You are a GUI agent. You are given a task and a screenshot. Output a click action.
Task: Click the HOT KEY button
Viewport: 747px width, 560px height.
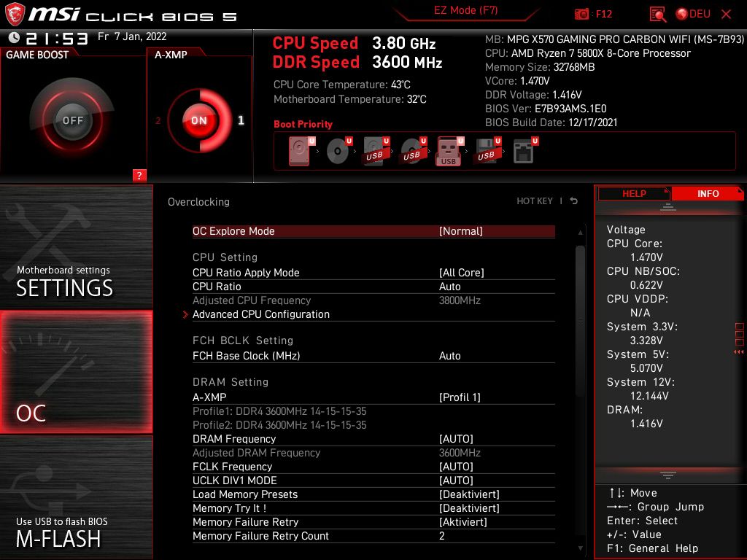535,201
